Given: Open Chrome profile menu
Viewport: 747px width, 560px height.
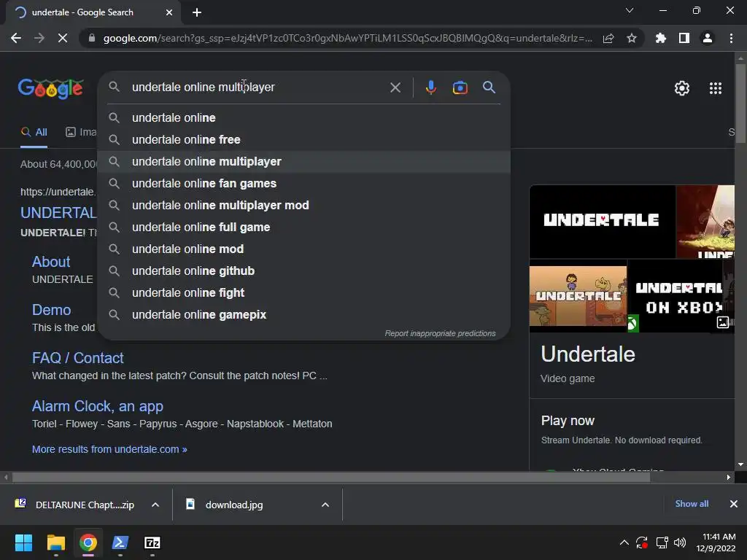Looking at the screenshot, I should 708,38.
